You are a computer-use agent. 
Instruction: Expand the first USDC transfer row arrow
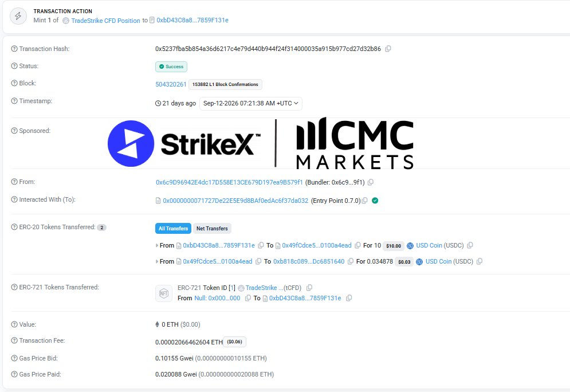[156, 245]
